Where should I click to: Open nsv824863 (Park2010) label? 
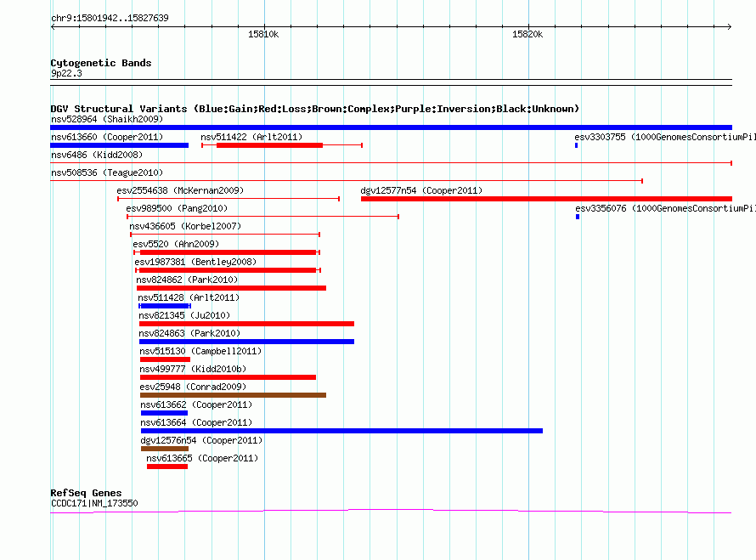click(189, 333)
